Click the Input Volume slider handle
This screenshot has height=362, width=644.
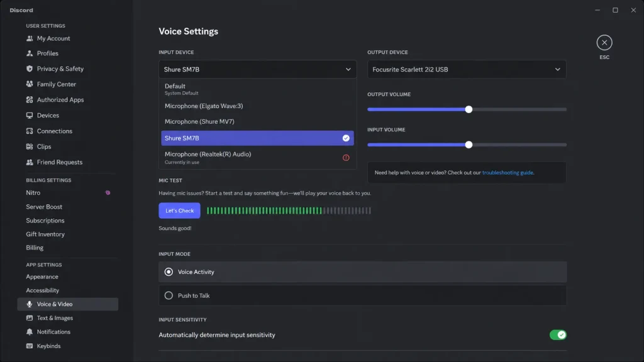(x=469, y=145)
